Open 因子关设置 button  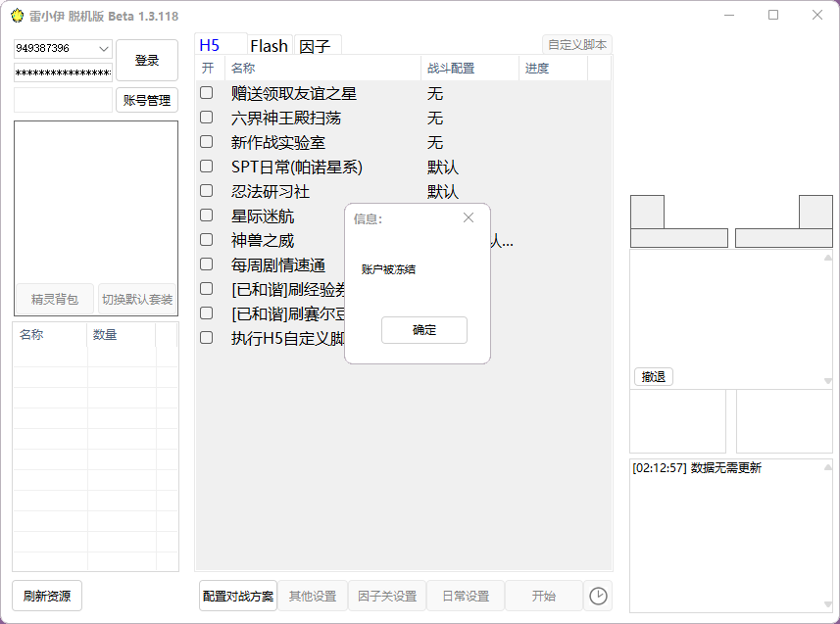pos(387,596)
